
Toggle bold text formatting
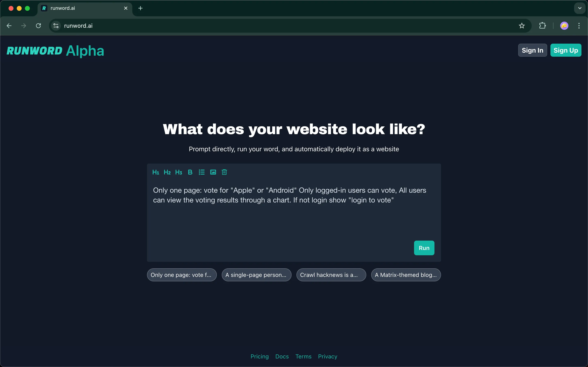pos(190,172)
